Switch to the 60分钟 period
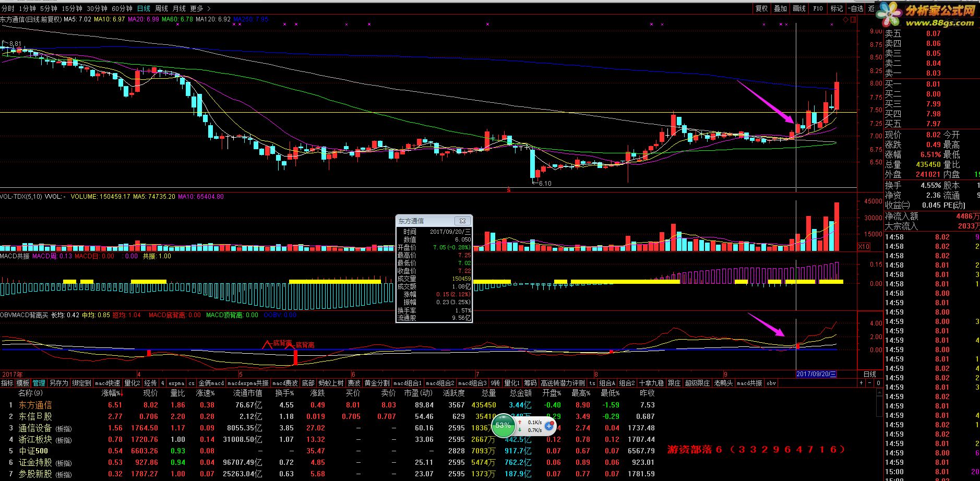 [x=122, y=8]
